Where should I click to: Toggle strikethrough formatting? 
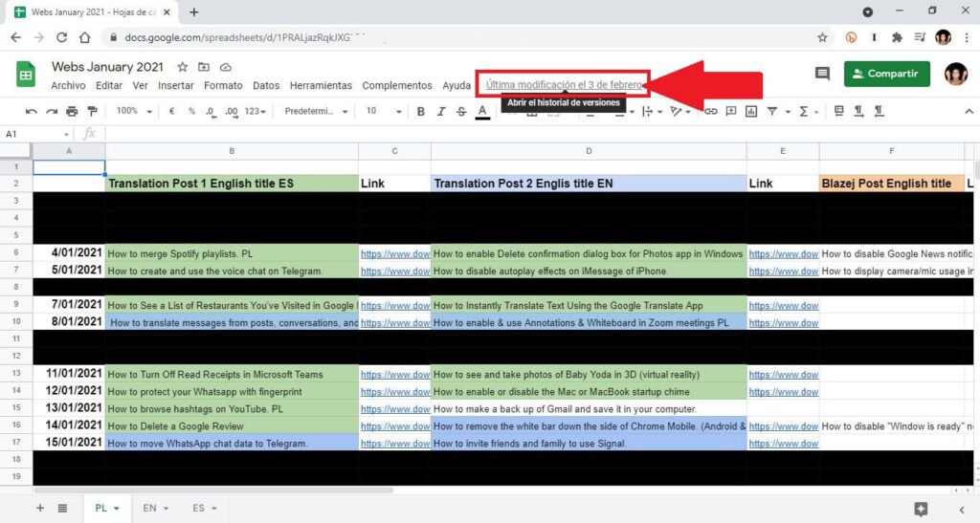click(x=461, y=112)
